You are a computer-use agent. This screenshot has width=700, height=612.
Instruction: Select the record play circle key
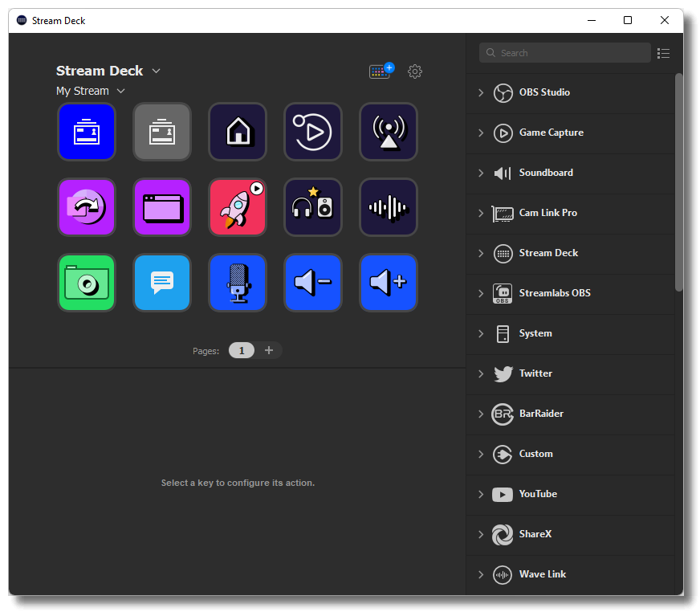(313, 132)
